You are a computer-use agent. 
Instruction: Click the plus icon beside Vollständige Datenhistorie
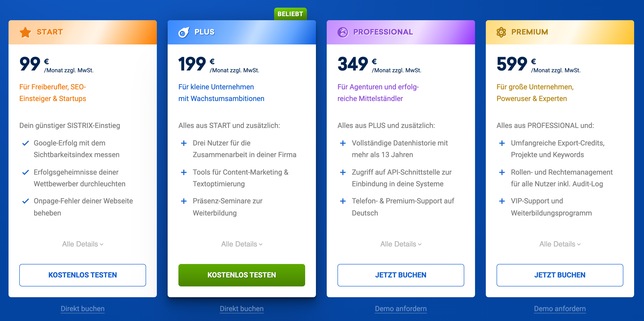point(343,143)
